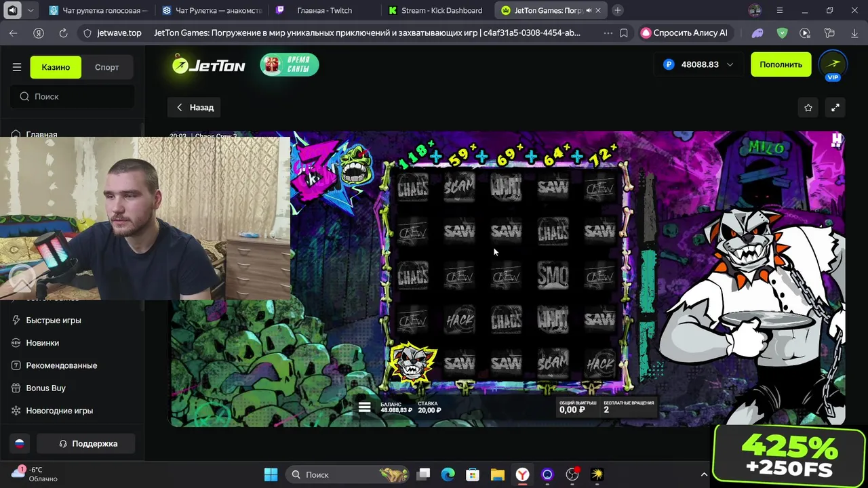Mute the JetTon tab audio icon
This screenshot has height=488, width=868.
point(588,10)
